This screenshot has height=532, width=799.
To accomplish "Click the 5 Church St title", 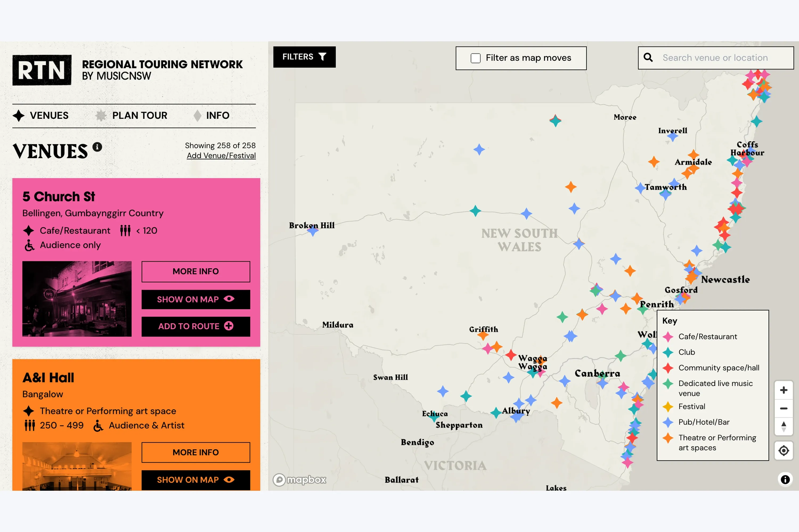I will tap(59, 197).
